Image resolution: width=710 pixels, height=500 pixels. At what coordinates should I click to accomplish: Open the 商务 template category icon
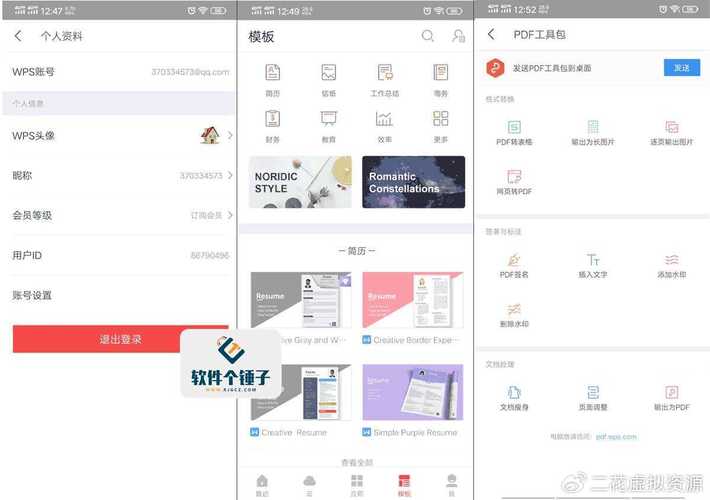coord(441,72)
